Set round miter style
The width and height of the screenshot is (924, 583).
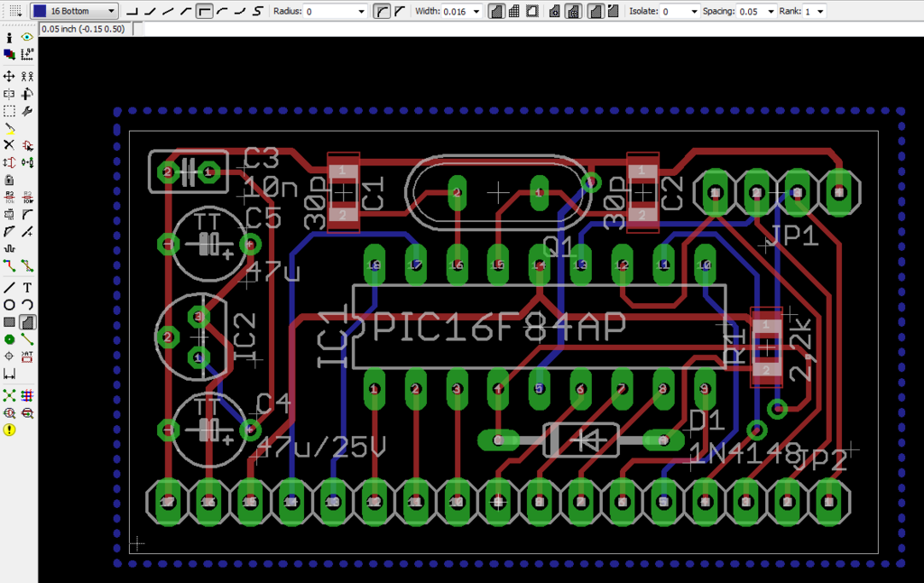coord(382,11)
